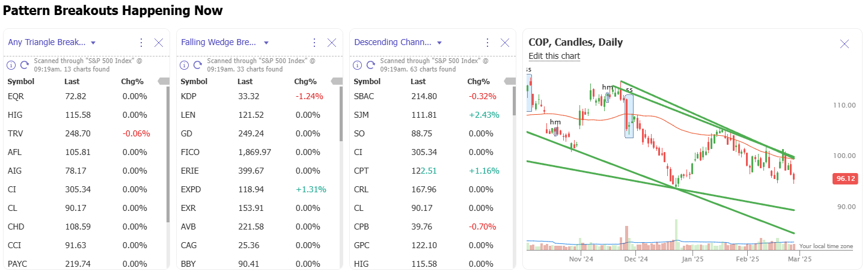This screenshot has height=274, width=868.
Task: Sort Falling Wedge list by Last header
Action: pos(245,82)
